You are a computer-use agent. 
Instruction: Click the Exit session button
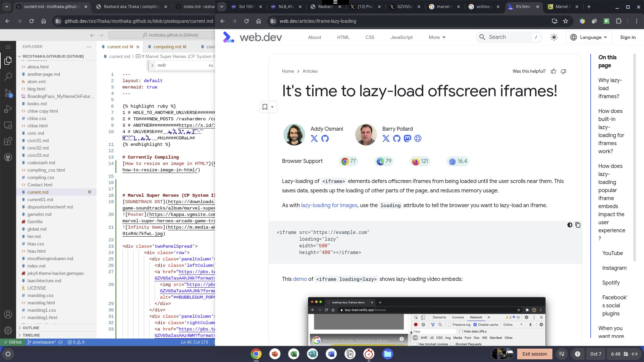pyautogui.click(x=534, y=354)
